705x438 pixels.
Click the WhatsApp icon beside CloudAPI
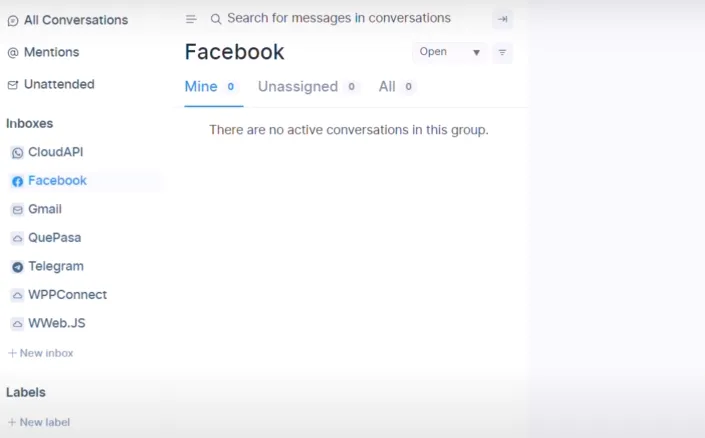point(17,153)
